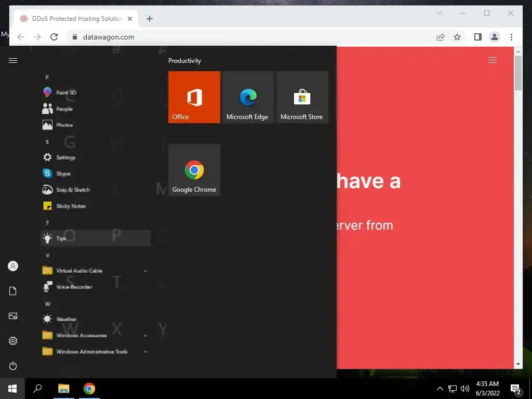Open the datawagon site hamburger menu
The image size is (532, 399).
click(x=493, y=60)
